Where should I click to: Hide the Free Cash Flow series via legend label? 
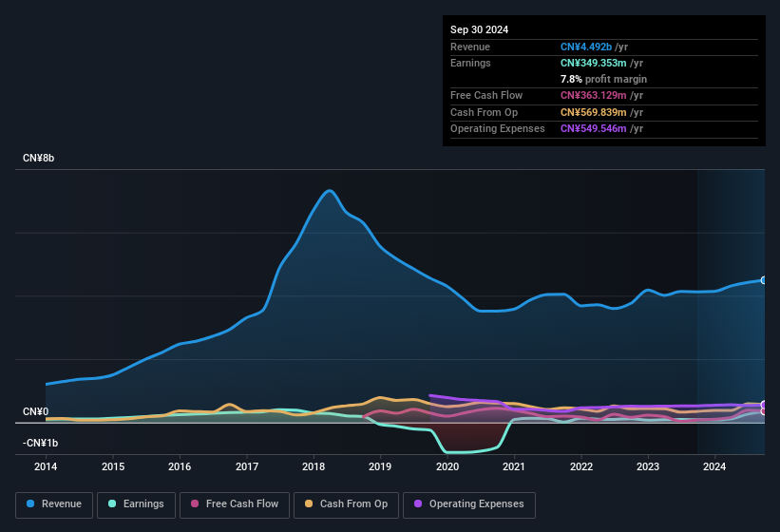click(x=242, y=504)
